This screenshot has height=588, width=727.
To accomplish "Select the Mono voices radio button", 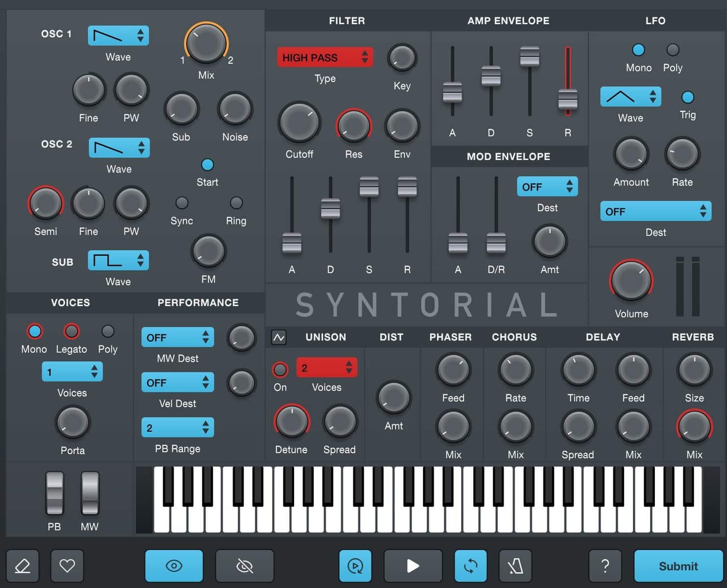I will [34, 332].
